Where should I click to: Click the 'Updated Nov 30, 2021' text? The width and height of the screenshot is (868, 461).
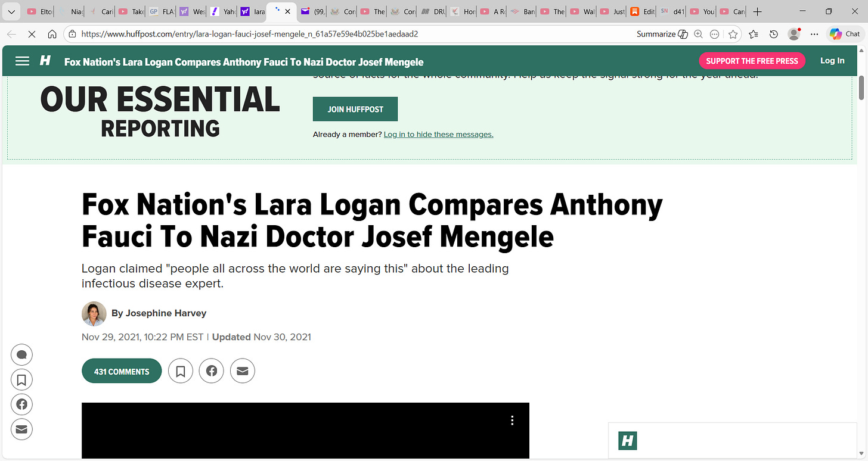pos(261,337)
